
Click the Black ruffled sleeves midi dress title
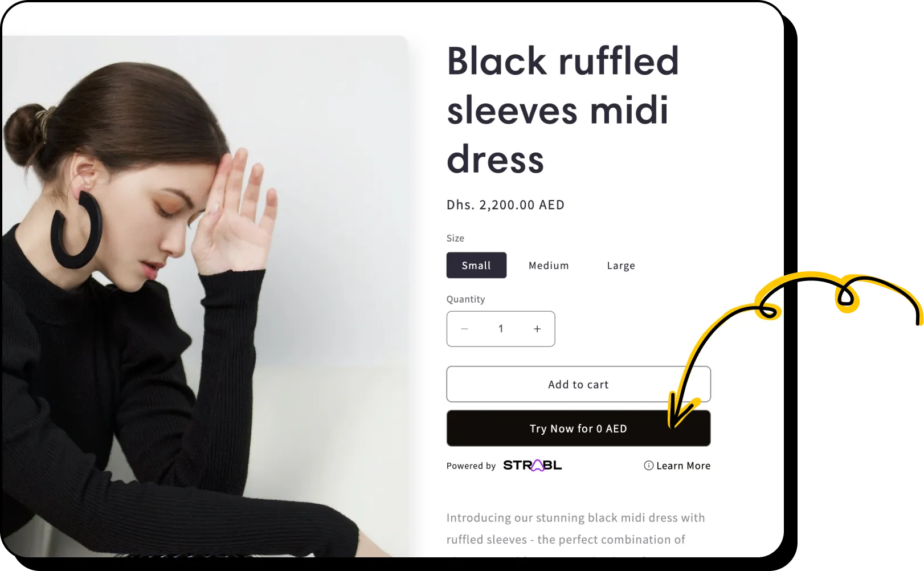click(563, 109)
